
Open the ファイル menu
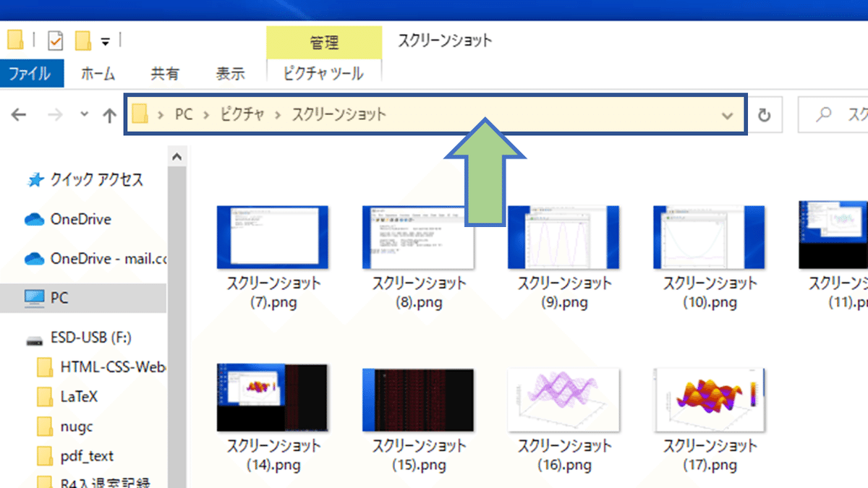(x=32, y=73)
